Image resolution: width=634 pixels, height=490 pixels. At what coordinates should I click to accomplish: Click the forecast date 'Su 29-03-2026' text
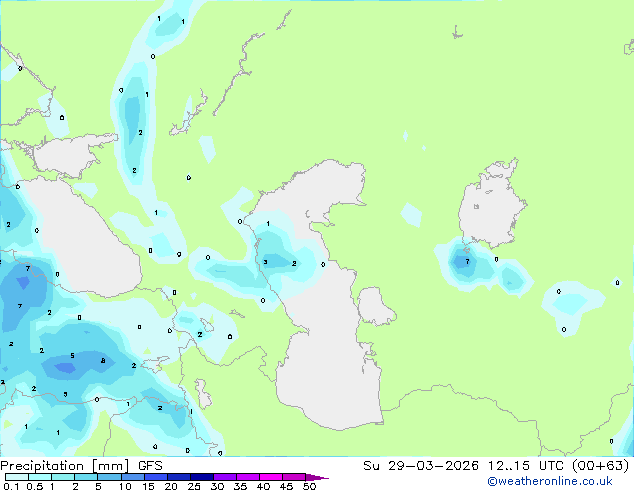click(x=421, y=466)
